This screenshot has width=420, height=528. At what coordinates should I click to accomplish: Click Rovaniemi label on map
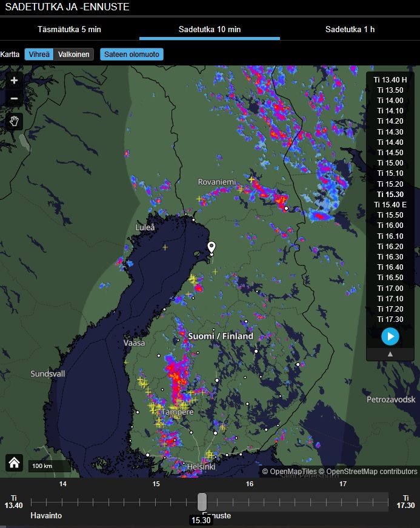[x=217, y=182]
